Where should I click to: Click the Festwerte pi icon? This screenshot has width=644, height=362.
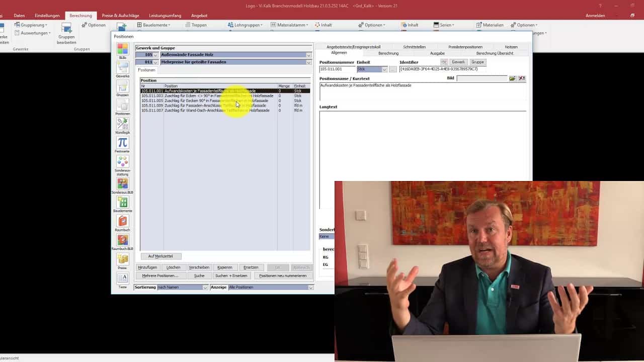(122, 142)
